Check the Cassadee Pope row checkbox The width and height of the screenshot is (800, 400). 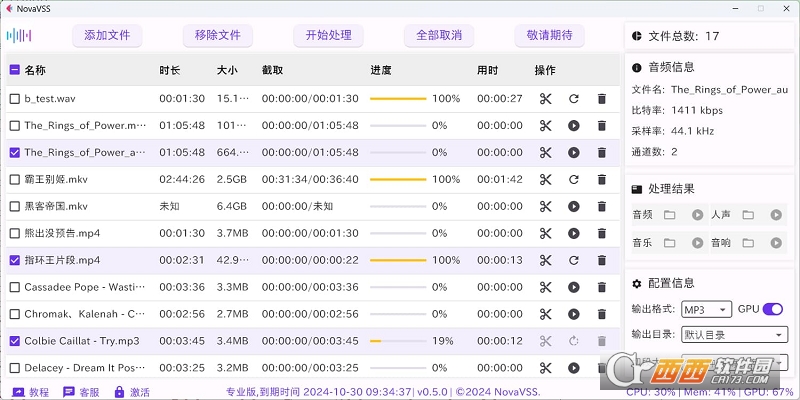[15, 287]
